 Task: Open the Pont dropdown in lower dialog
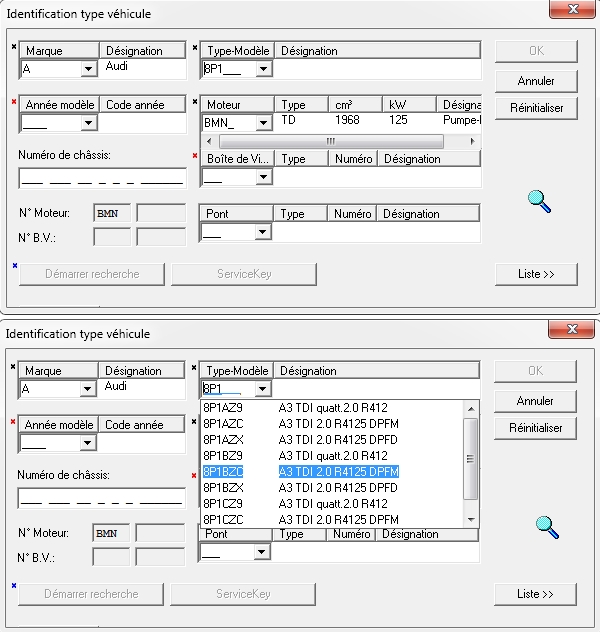[x=262, y=552]
